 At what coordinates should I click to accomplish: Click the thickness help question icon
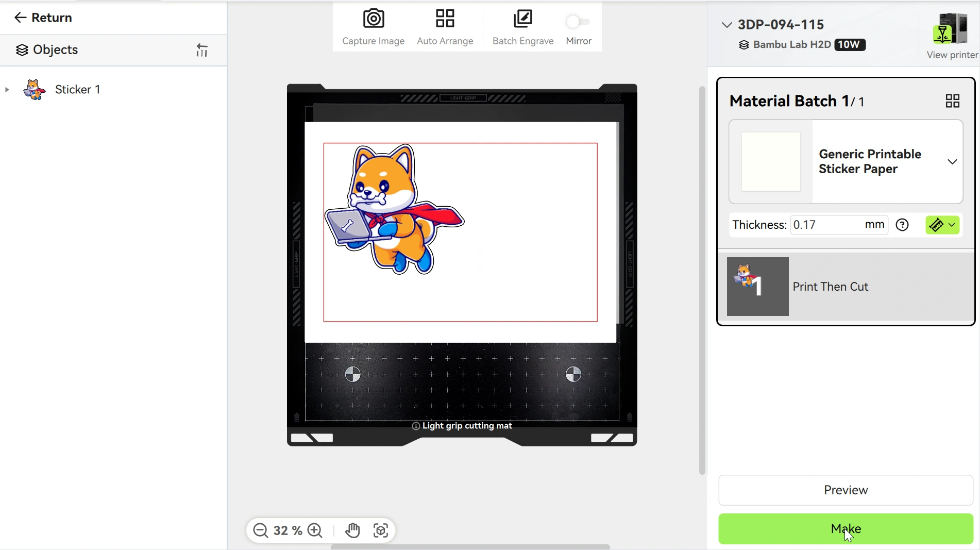[902, 225]
